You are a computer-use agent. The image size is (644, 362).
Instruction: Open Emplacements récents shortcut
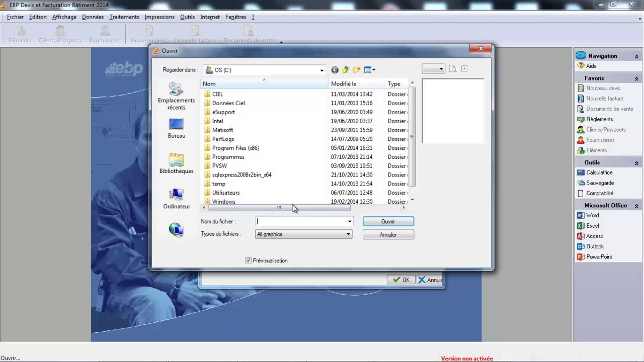tap(176, 96)
